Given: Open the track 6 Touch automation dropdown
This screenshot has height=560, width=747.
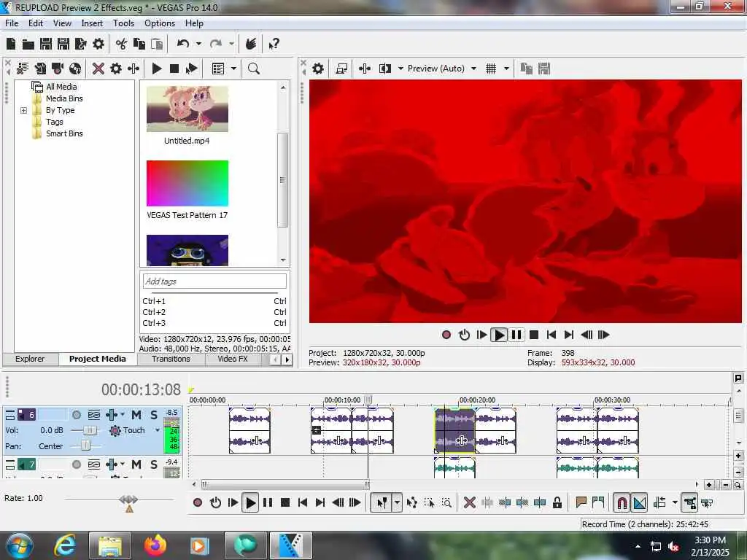Looking at the screenshot, I should point(158,430).
